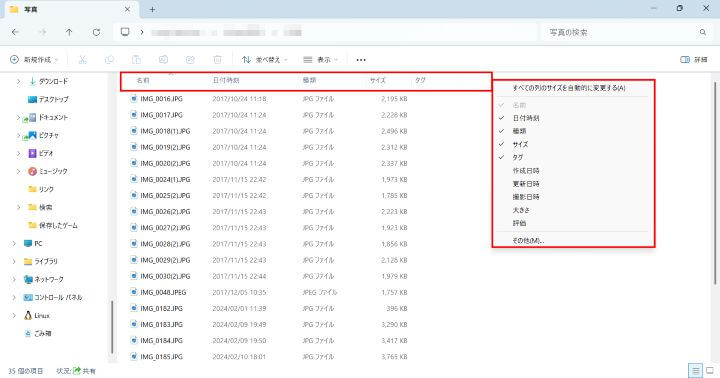This screenshot has height=378, width=720.
Task: Expand the PC tree node chevron
Action: 14,243
